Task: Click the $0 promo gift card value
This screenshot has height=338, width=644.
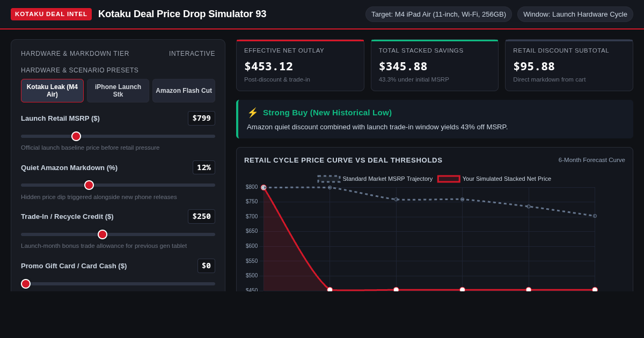Action: pyautogui.click(x=206, y=266)
